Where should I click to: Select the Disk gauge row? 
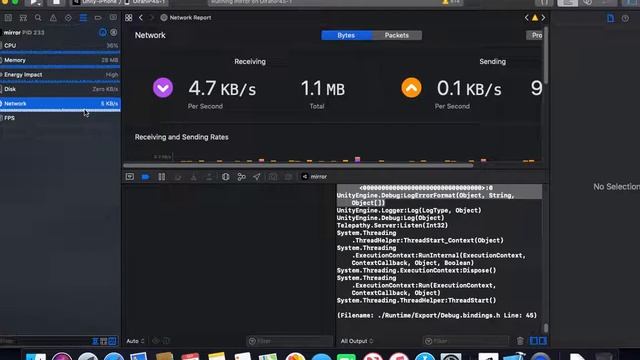[x=60, y=89]
